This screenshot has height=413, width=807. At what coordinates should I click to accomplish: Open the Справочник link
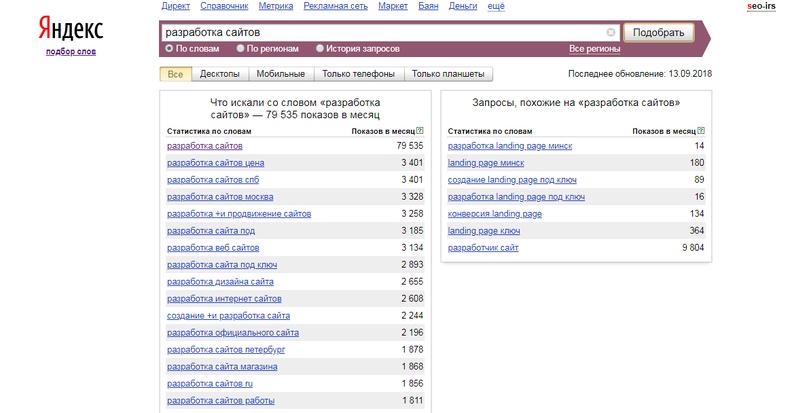click(x=224, y=6)
